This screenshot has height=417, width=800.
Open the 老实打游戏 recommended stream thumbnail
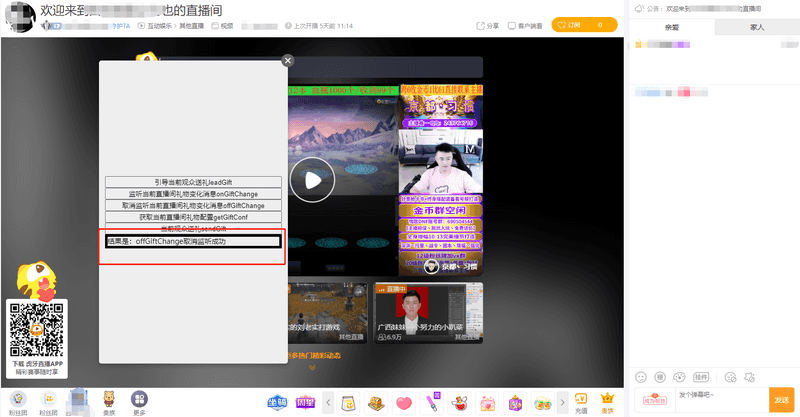pyautogui.click(x=328, y=312)
